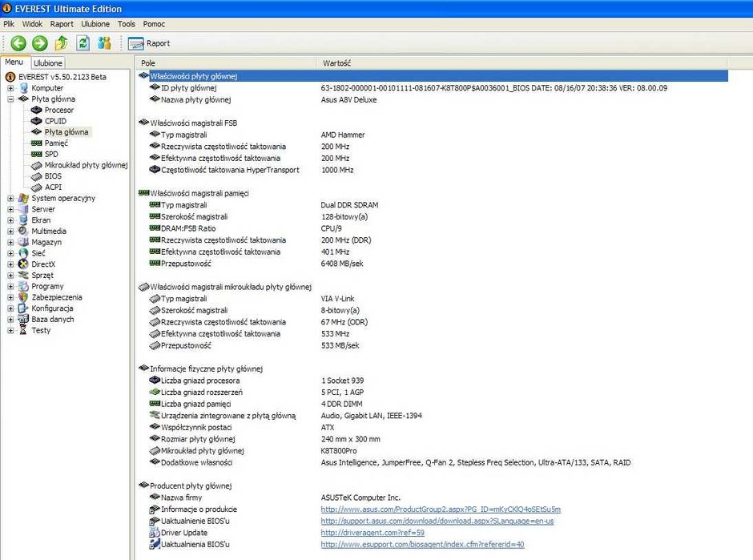Select the Nazwa płyty głównej row
Viewport: 753px width, 560px height.
point(433,100)
